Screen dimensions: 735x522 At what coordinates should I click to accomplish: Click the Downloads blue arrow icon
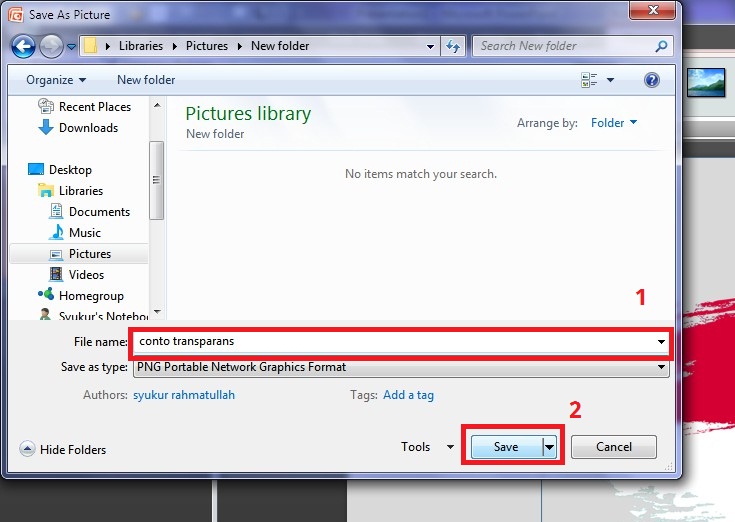tap(45, 127)
